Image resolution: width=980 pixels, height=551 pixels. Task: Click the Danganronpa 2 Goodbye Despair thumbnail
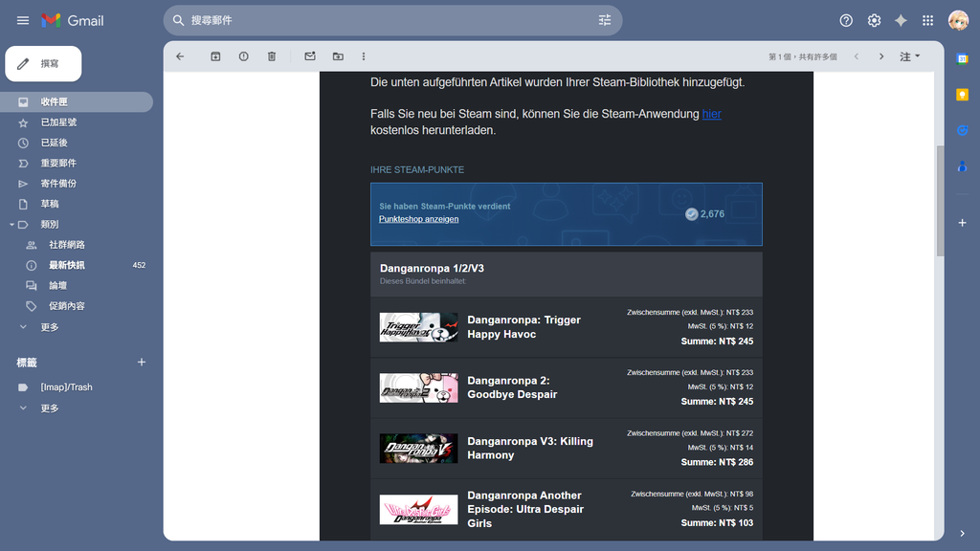(419, 388)
